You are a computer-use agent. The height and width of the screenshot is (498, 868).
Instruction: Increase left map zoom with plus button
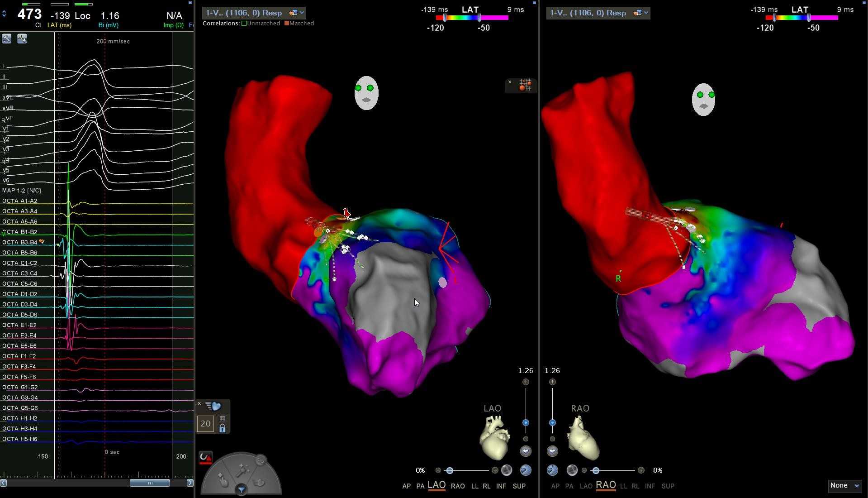(x=526, y=382)
